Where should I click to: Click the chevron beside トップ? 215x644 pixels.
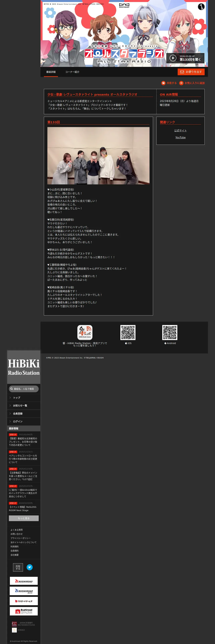point(10,398)
